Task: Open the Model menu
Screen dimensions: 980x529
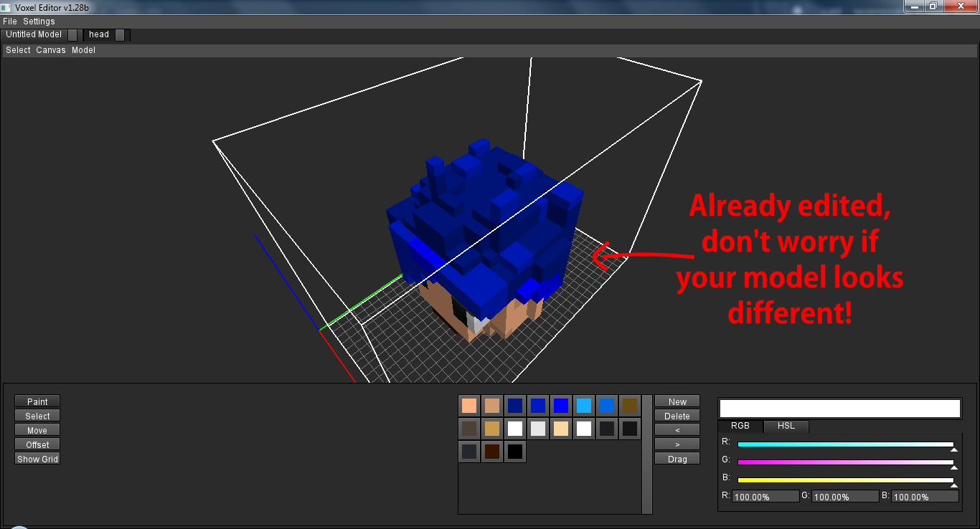Action: coord(83,50)
